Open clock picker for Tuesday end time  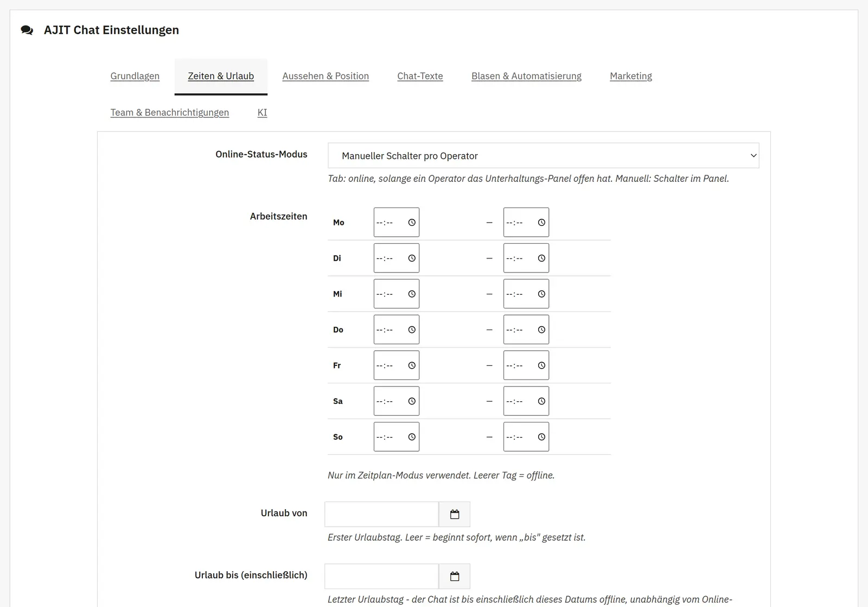tap(541, 258)
